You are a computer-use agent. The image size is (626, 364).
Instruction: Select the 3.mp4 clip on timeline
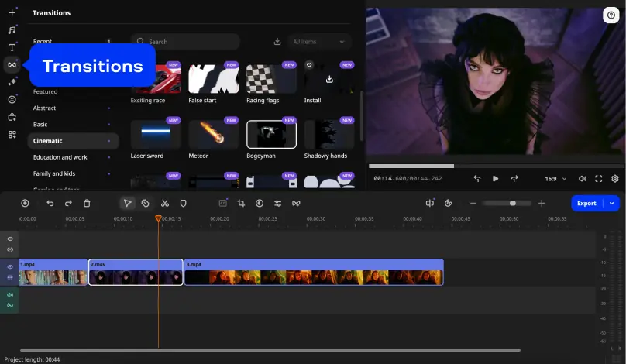pos(314,272)
